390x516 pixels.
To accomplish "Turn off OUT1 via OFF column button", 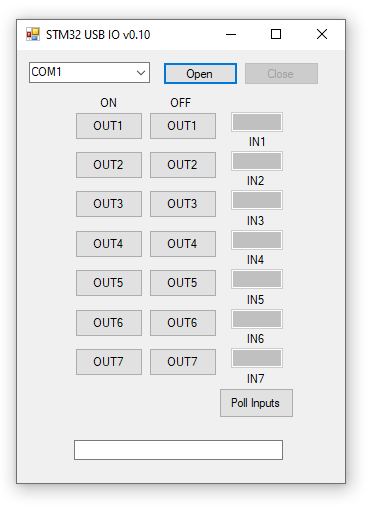I will 183,126.
